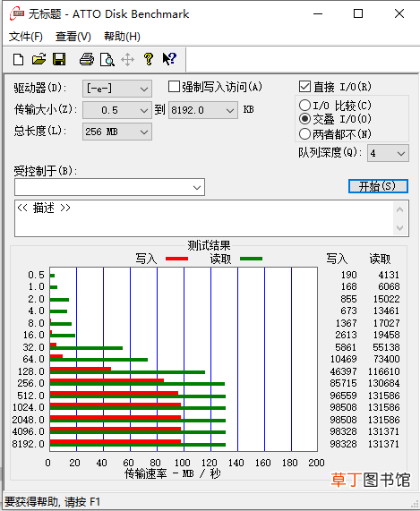420x511 pixels.
Task: Open Print Preview magnifier icon
Action: [x=107, y=60]
